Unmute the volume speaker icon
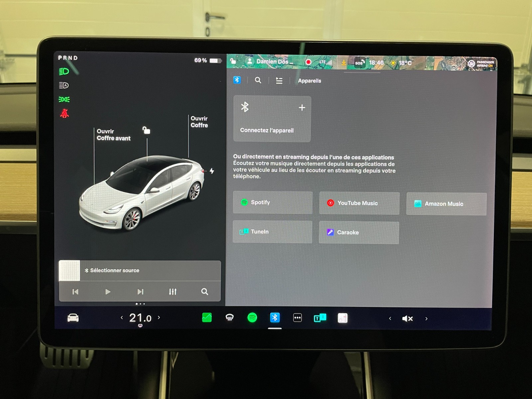Viewport: 532px width, 399px height. pyautogui.click(x=407, y=319)
